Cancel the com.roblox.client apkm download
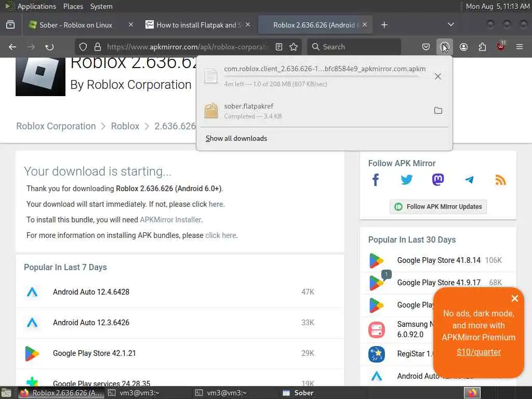 tap(438, 76)
